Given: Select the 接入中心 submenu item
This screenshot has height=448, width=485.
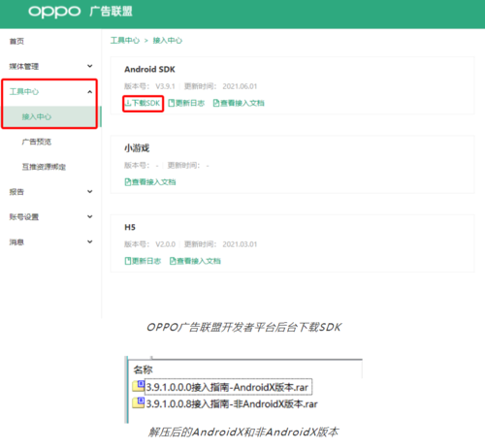Looking at the screenshot, I should click(37, 116).
